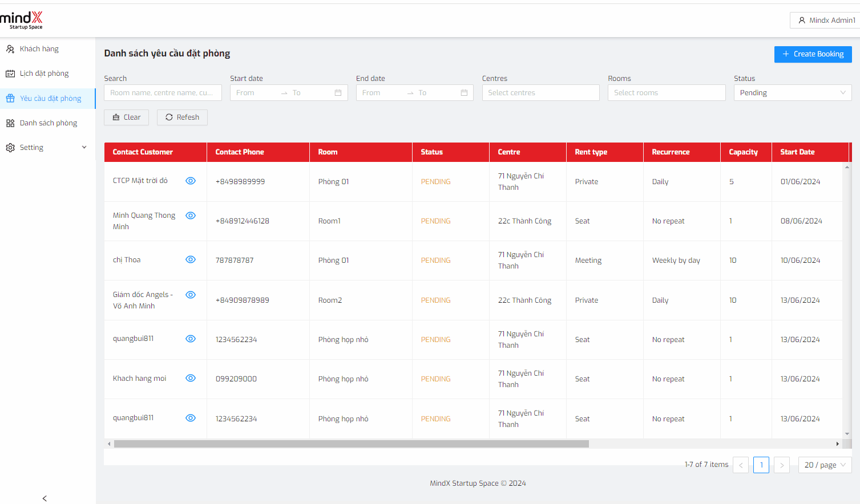Open the 20 / page size dropdown
Screen dimensions: 860x504
pos(825,465)
